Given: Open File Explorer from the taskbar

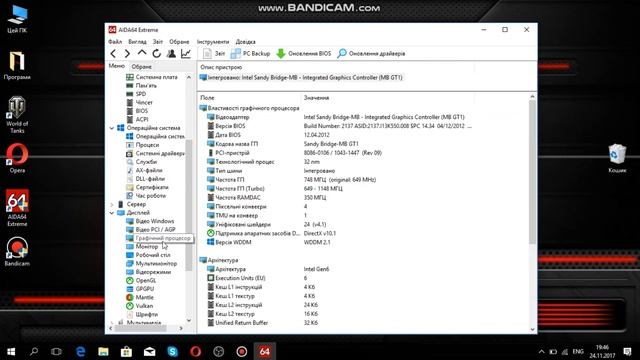Looking at the screenshot, I should click(103, 351).
